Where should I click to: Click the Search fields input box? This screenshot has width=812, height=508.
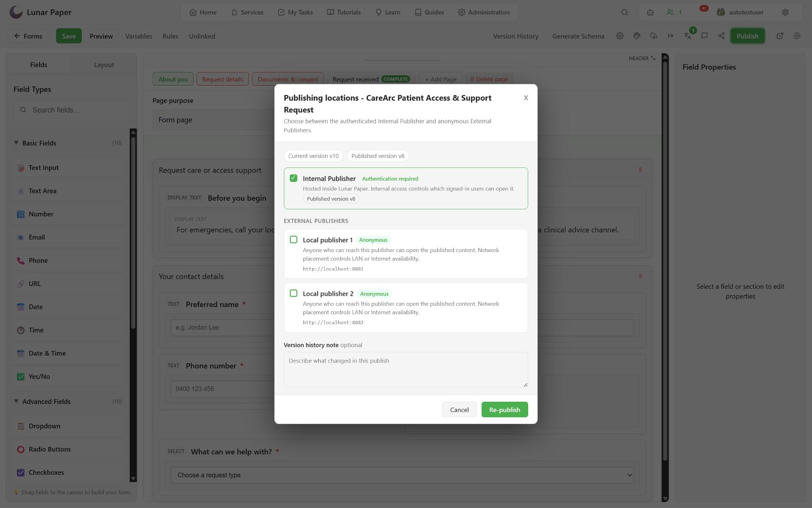click(x=71, y=110)
